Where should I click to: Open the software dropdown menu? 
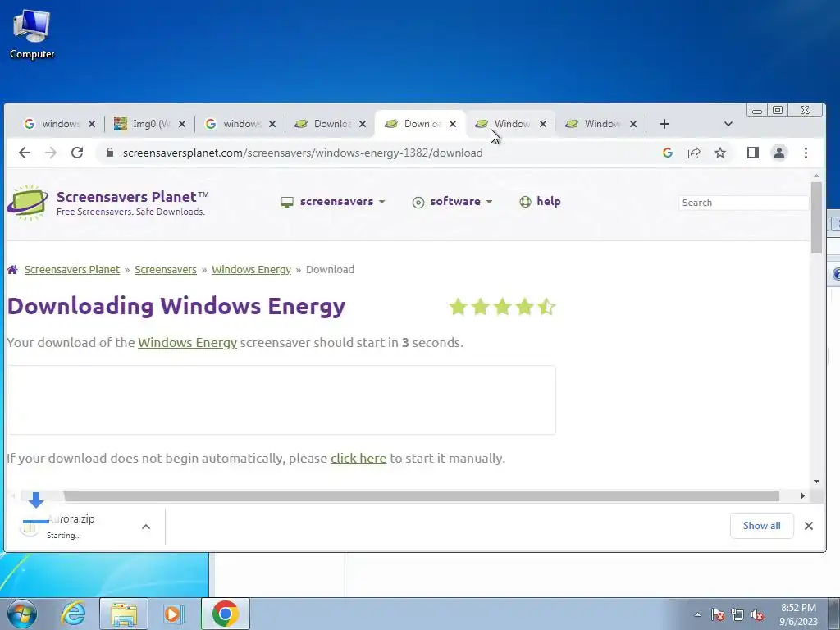click(453, 202)
